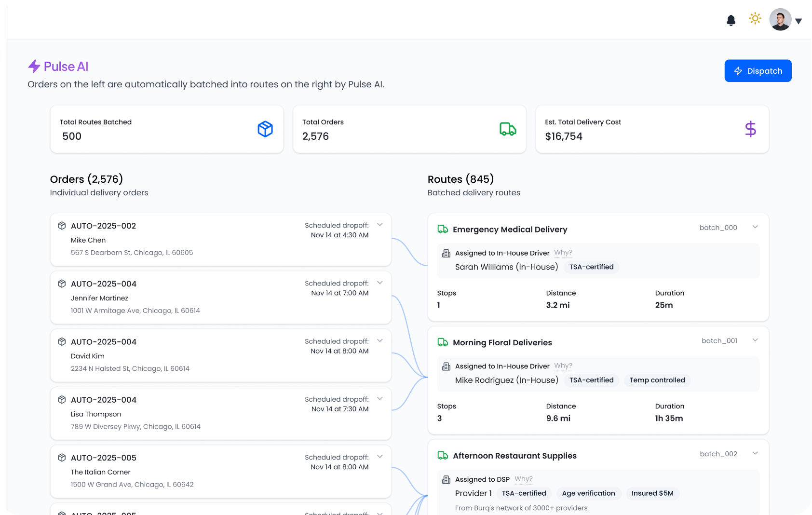Click the Pulse AI lightning bolt icon
The height and width of the screenshot is (515, 812).
(34, 66)
